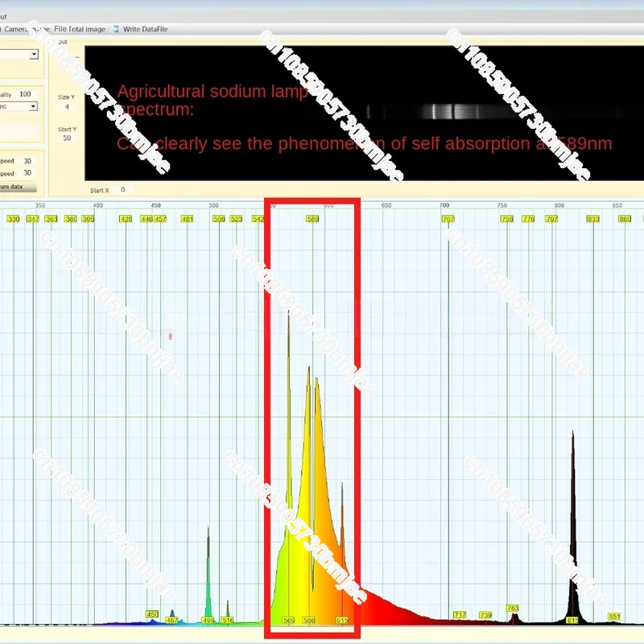Screen dimensions: 644x644
Task: Select the 330 wavelength marker label
Action: pyautogui.click(x=13, y=219)
